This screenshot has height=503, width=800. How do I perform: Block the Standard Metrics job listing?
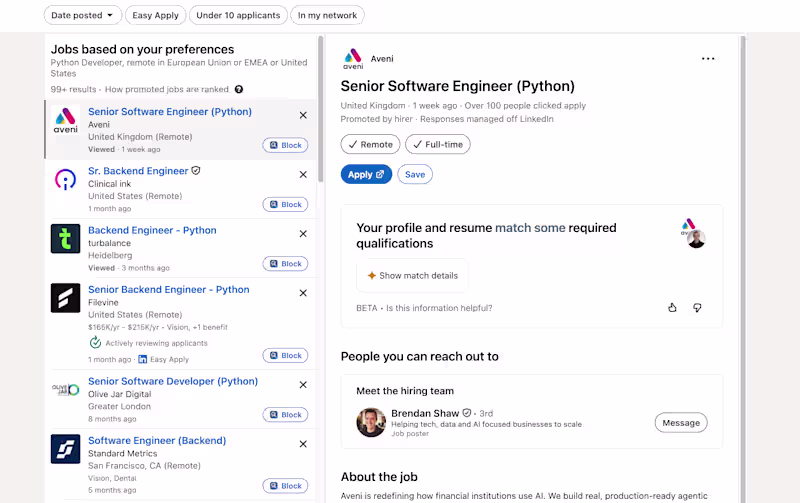(x=285, y=486)
